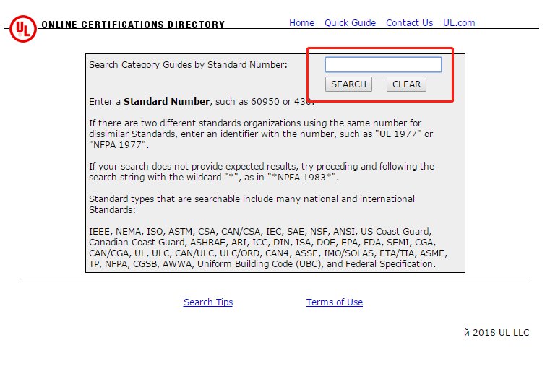View the Terms of Use
The image size is (550, 392).
click(x=335, y=302)
